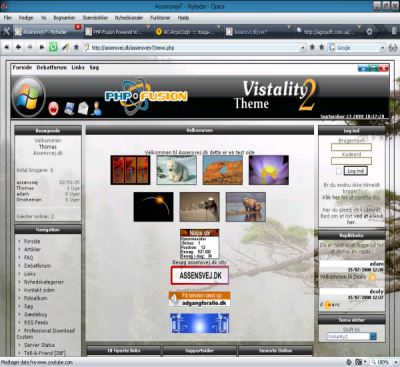Open the brown bears thumbnail
Image resolution: width=400 pixels, height=367 pixels.
click(x=246, y=207)
